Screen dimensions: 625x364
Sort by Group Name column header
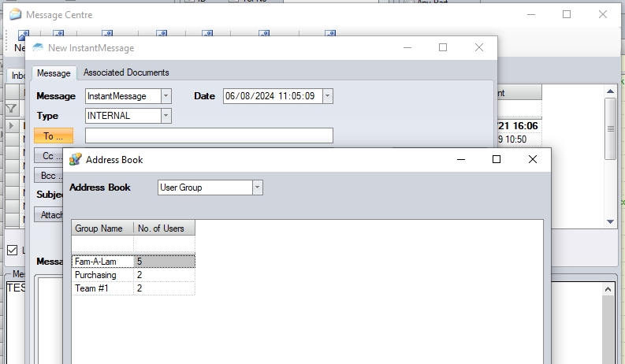click(x=102, y=228)
